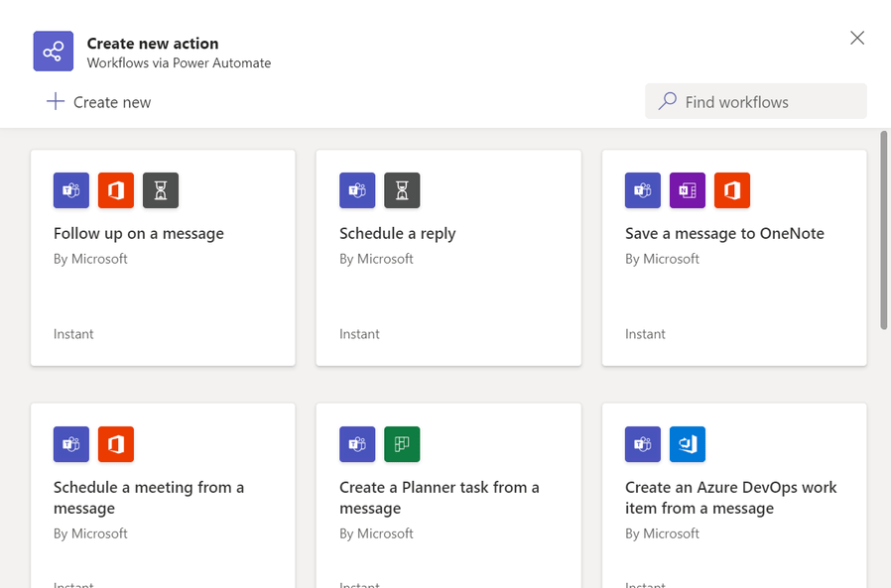Open the Follow up on a message template
The width and height of the screenshot is (891, 588).
point(139,234)
